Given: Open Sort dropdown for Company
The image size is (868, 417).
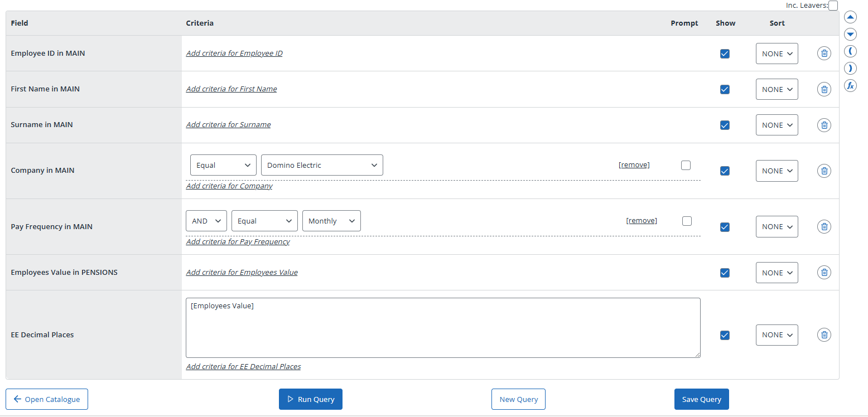Looking at the screenshot, I should [777, 171].
